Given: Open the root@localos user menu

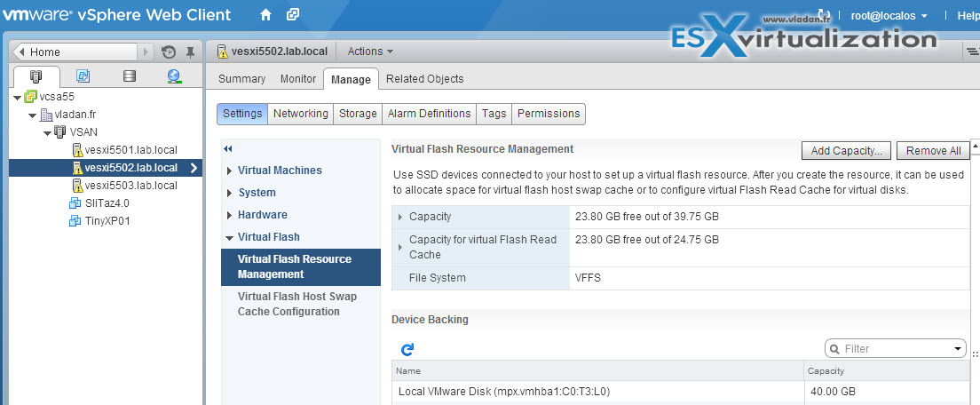Looking at the screenshot, I should [889, 15].
